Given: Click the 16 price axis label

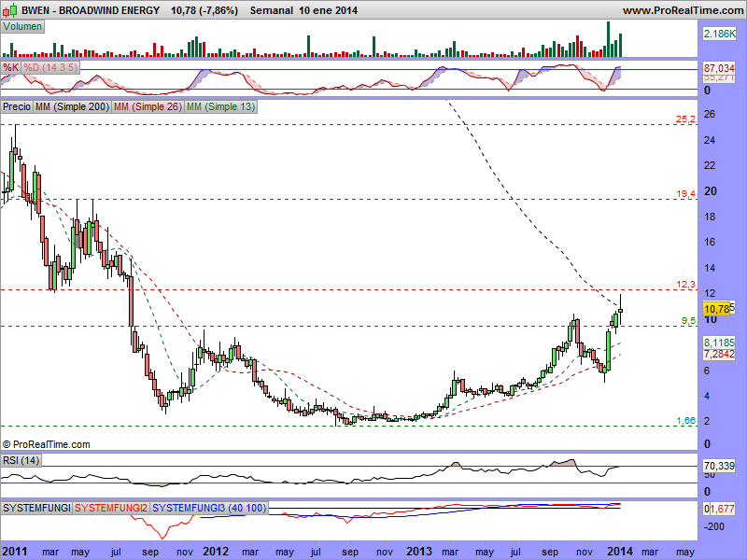Looking at the screenshot, I should point(710,242).
